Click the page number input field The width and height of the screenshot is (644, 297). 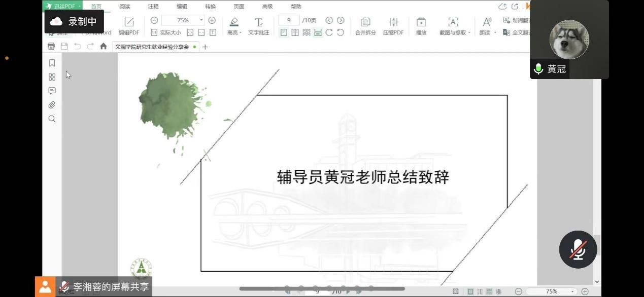(x=289, y=20)
